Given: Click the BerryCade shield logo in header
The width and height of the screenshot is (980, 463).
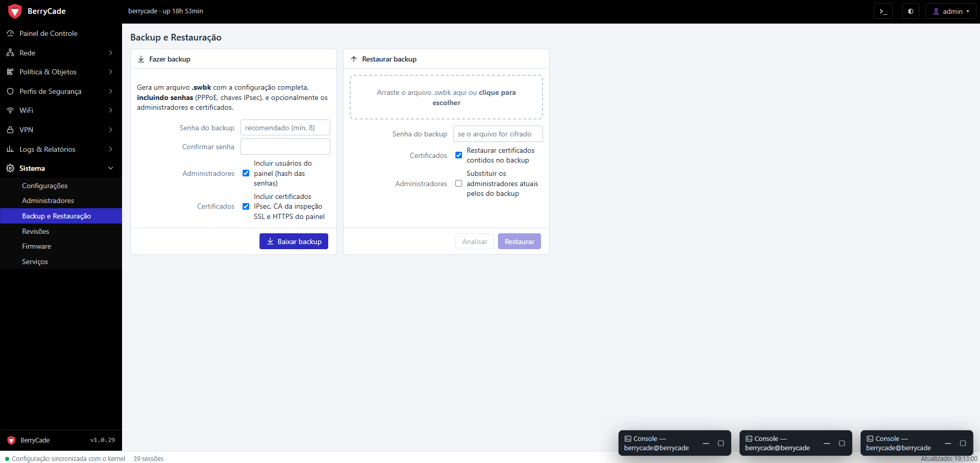Looking at the screenshot, I should [x=15, y=11].
